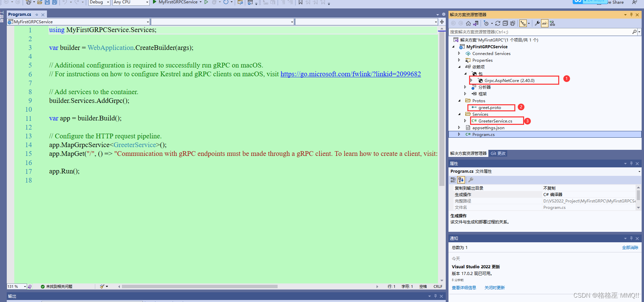Open editor settings gear icon above the code

[444, 14]
